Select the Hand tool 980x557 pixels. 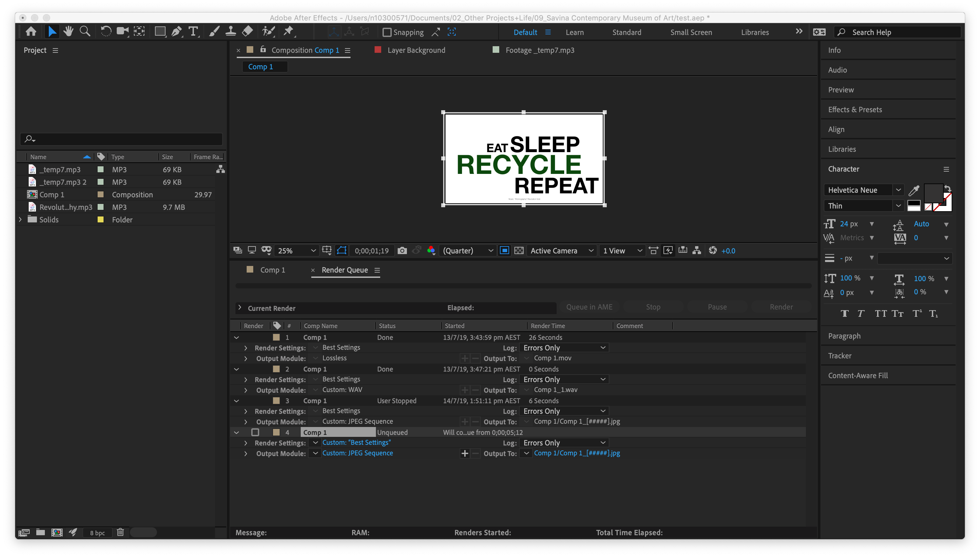coord(68,32)
